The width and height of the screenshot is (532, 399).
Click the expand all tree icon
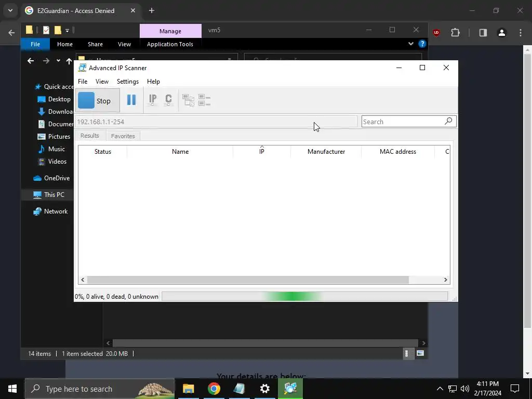(188, 100)
